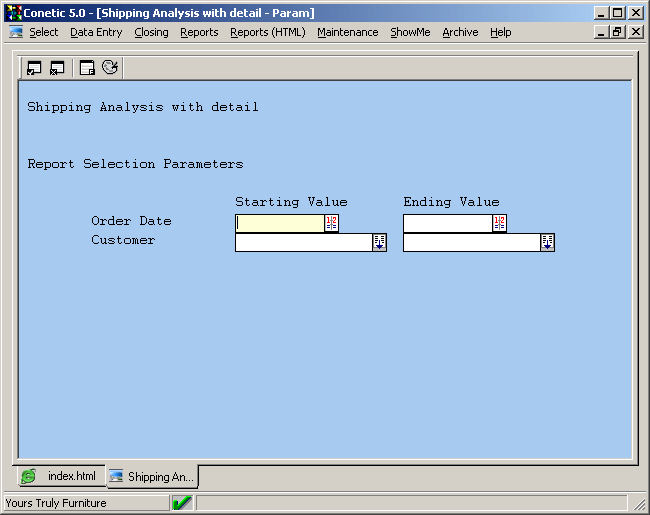This screenshot has height=515, width=650.
Task: Click the green checkmark in status bar
Action: click(182, 503)
